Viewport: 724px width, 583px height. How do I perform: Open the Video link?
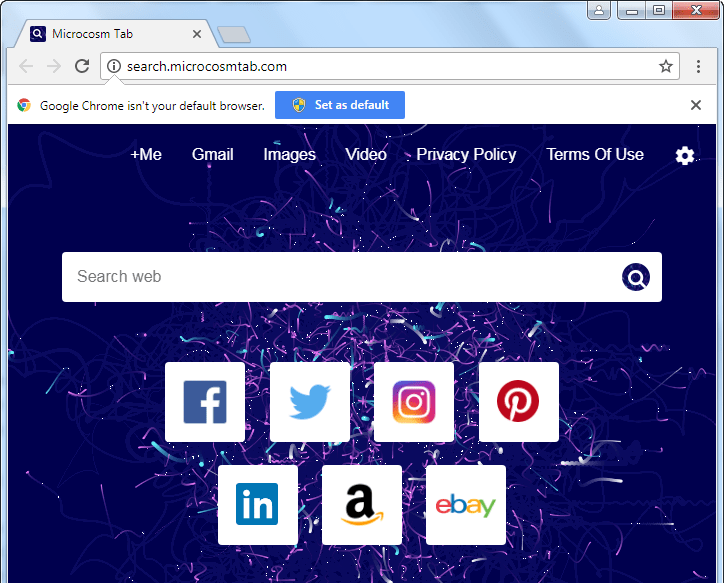click(366, 154)
